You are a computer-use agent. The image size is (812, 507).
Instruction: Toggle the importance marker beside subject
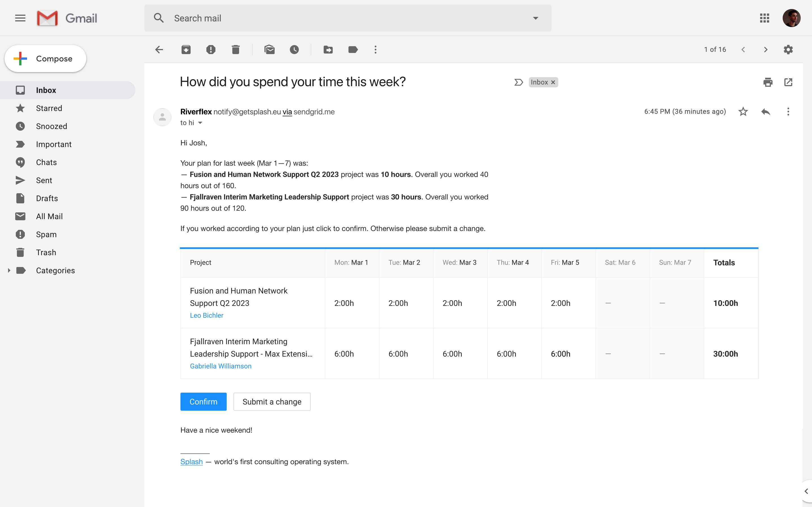pyautogui.click(x=518, y=82)
